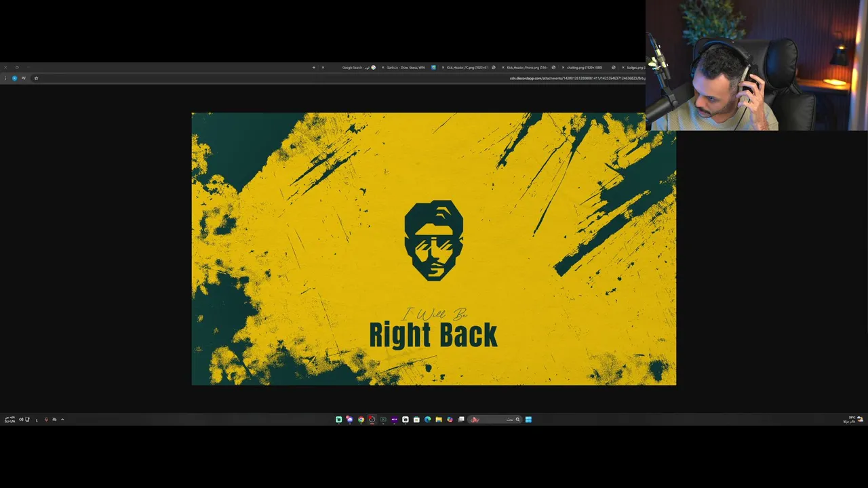Open the Windows Start button on taskbar
The image size is (868, 488).
pos(528,420)
